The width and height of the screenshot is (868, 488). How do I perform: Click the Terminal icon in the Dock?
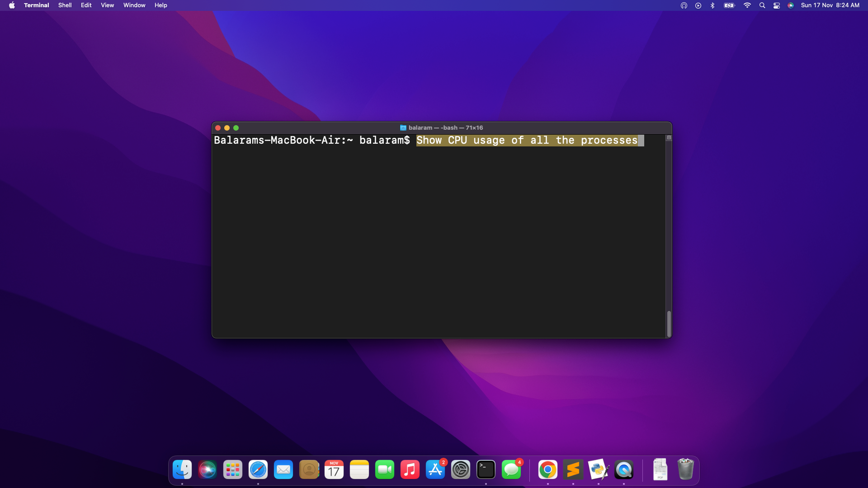point(486,470)
